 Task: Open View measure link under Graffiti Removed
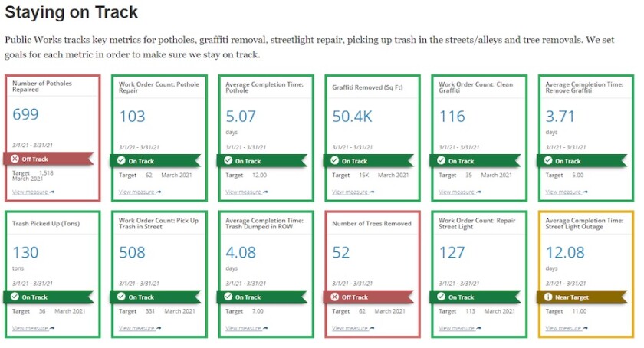click(x=353, y=192)
